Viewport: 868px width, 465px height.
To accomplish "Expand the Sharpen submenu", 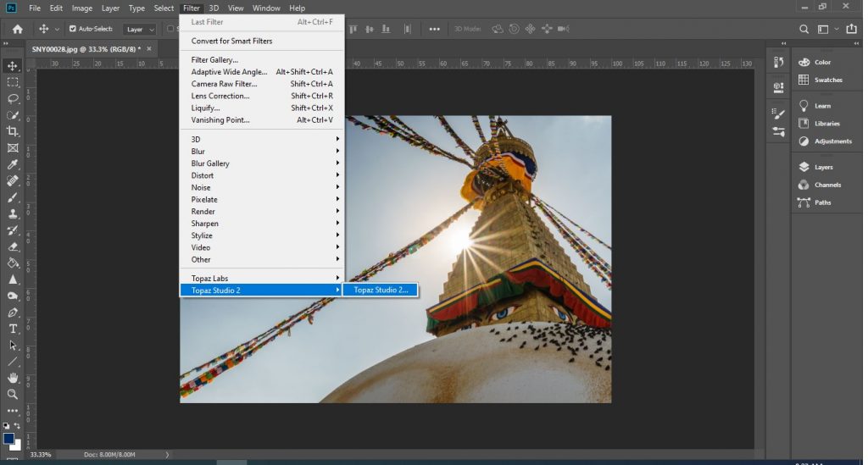I will (x=262, y=224).
